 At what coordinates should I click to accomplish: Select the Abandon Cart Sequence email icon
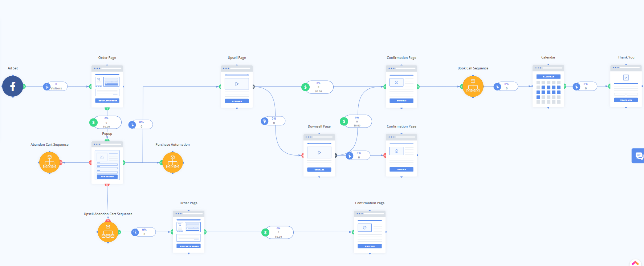(49, 162)
